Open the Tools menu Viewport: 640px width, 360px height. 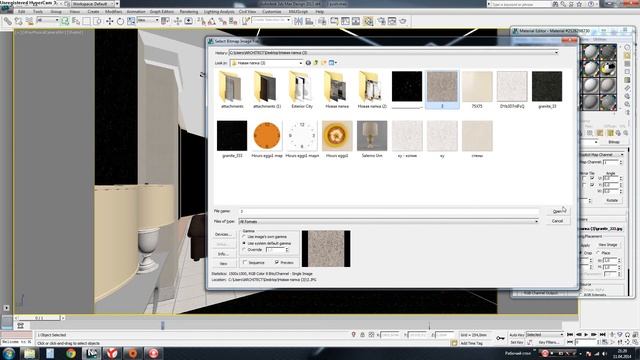(38, 11)
